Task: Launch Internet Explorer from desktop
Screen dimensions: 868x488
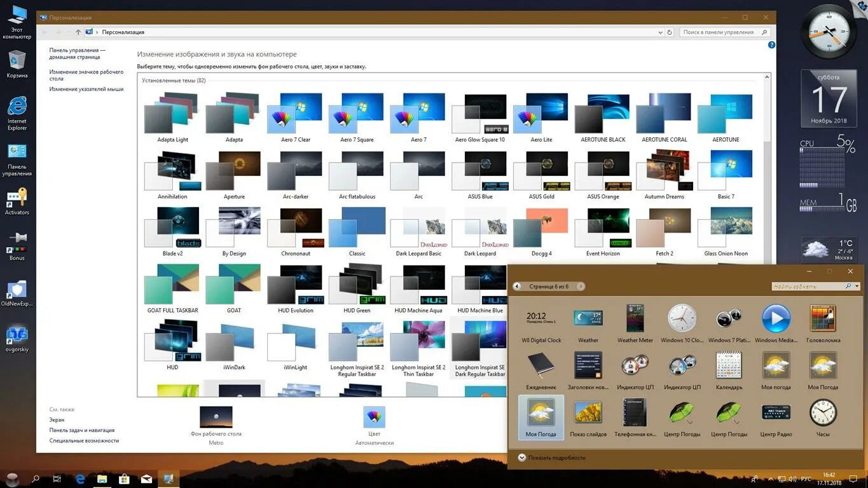Action: (x=17, y=113)
